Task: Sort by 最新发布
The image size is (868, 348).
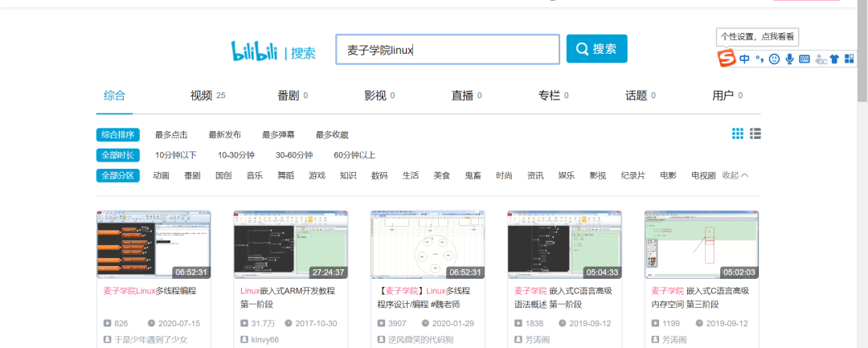Action: coord(225,135)
